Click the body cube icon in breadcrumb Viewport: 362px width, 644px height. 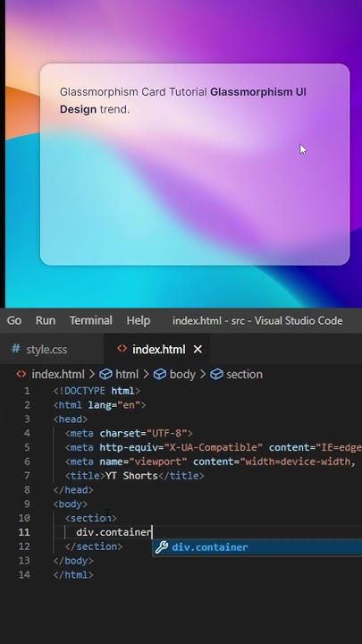click(x=160, y=374)
